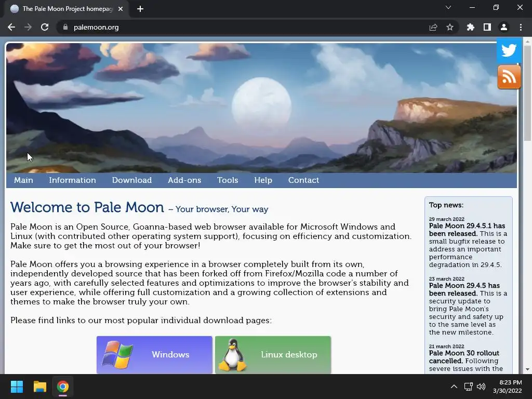This screenshot has height=399, width=532.
Task: Click the 'Pale Moon 29.4.5 has been released' headline
Action: pyautogui.click(x=464, y=289)
